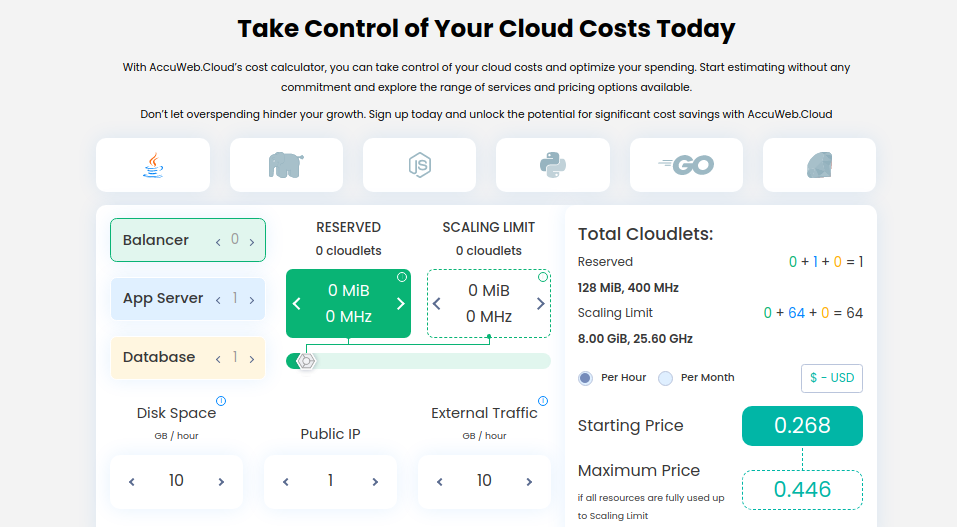This screenshot has height=527, width=957.
Task: Select the Java language icon
Action: coord(153,165)
